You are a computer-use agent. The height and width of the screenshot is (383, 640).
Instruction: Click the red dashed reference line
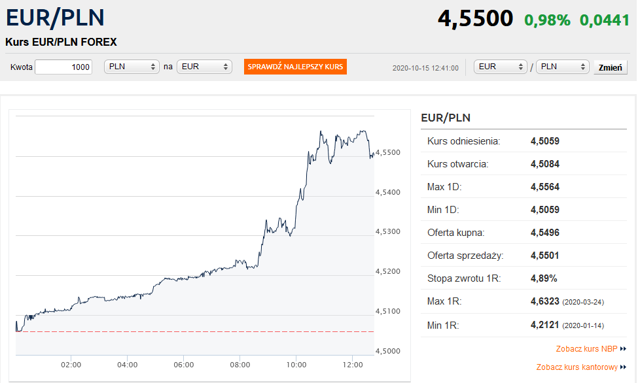195,332
